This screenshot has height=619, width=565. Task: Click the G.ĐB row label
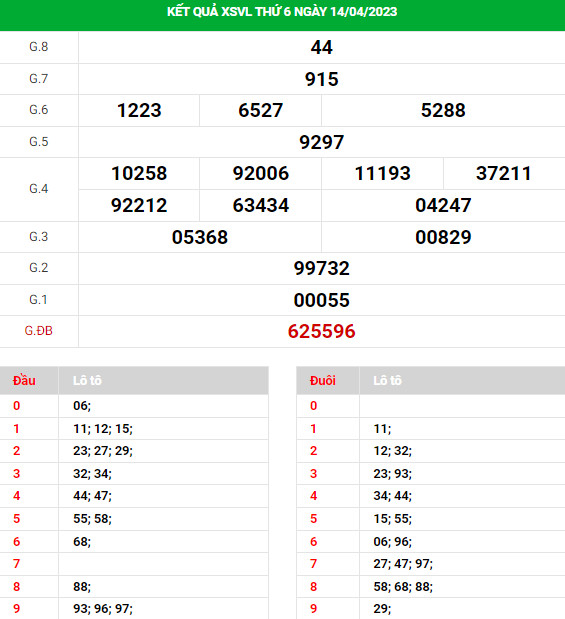pos(38,331)
